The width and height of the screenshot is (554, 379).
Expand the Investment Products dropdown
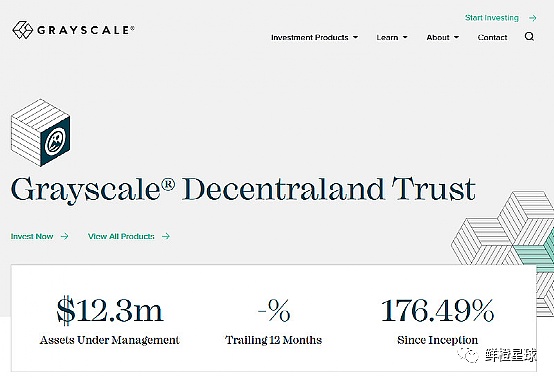pyautogui.click(x=314, y=37)
